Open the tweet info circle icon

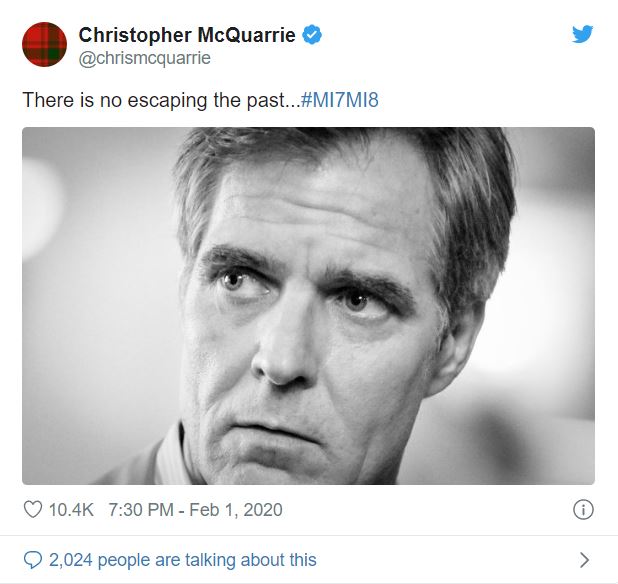583,510
